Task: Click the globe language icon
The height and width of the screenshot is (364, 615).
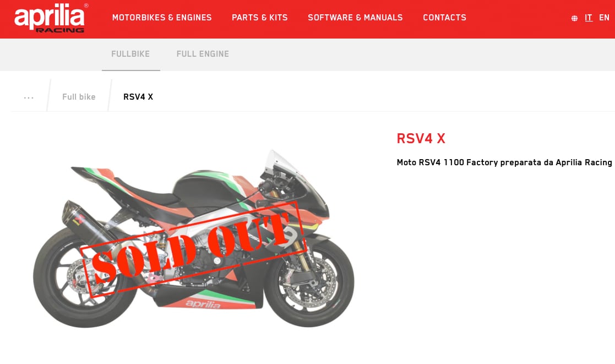Action: point(574,18)
